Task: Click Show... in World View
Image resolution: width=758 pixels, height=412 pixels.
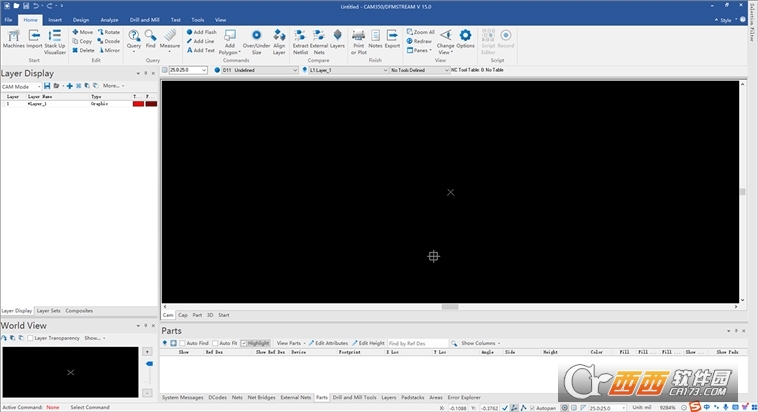Action: point(94,338)
